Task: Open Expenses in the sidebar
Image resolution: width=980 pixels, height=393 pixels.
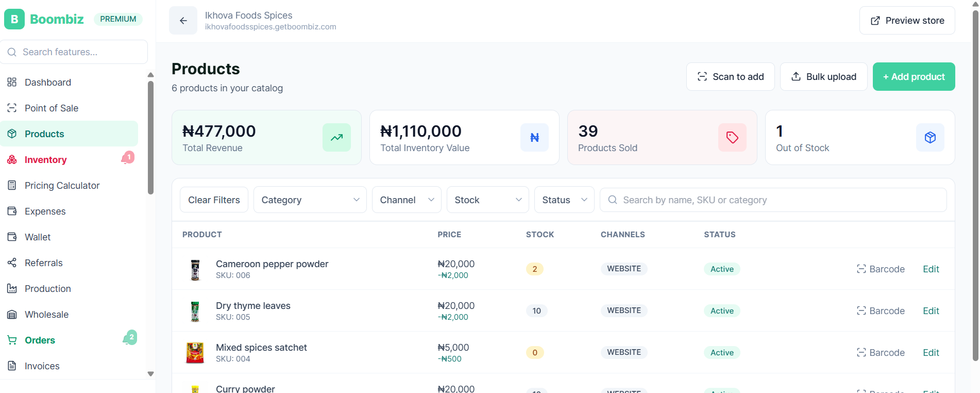Action: [x=69, y=211]
